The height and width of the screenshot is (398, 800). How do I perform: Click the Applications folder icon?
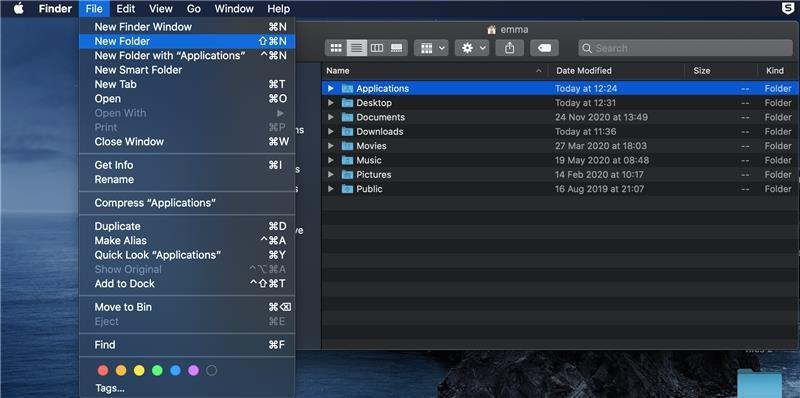point(347,88)
